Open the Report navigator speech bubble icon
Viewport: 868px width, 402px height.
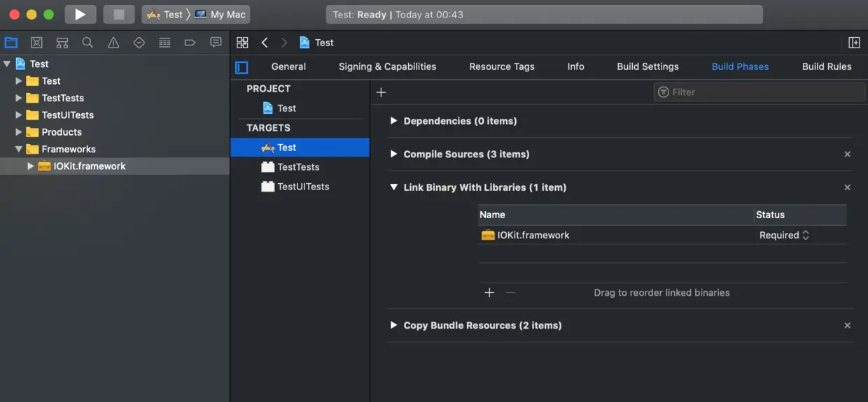pos(216,43)
